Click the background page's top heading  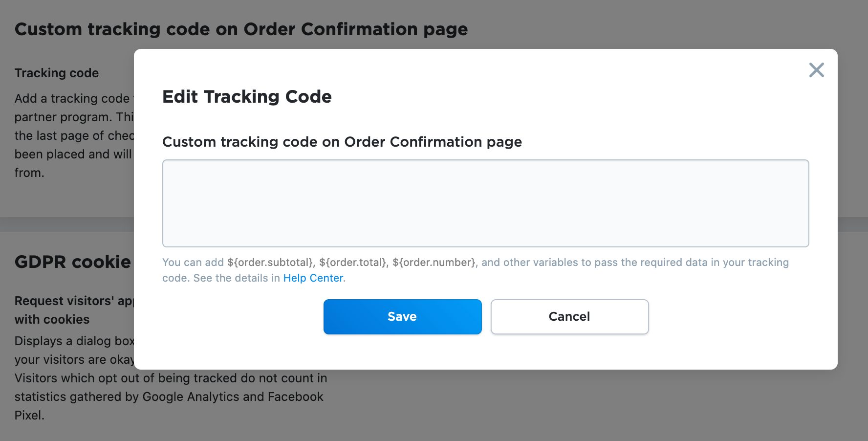point(241,29)
